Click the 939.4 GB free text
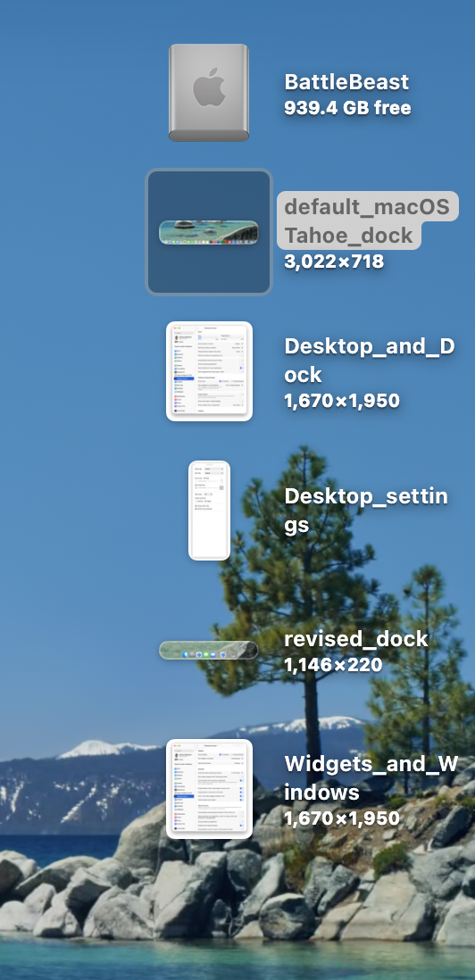Screen dimensions: 475x980 tap(347, 108)
